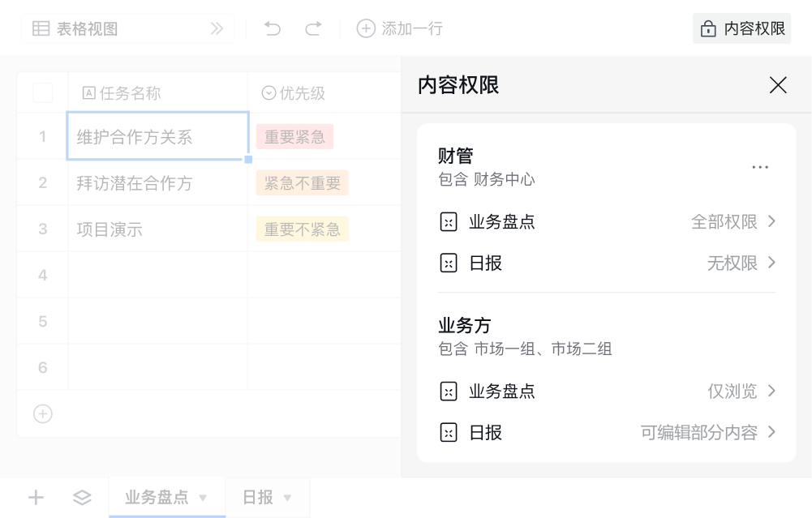Open the three-dot menu for 财管
This screenshot has height=518, width=812.
(760, 167)
